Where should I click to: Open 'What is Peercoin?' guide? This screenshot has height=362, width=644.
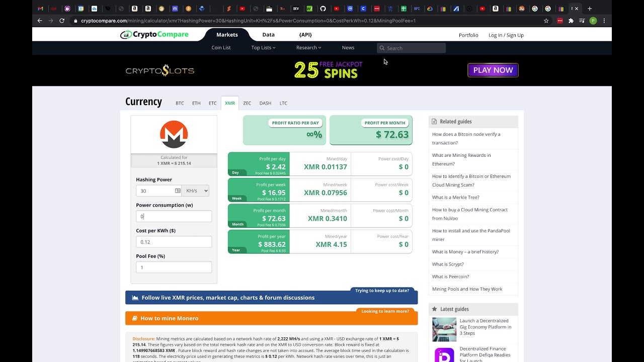[x=450, y=277]
